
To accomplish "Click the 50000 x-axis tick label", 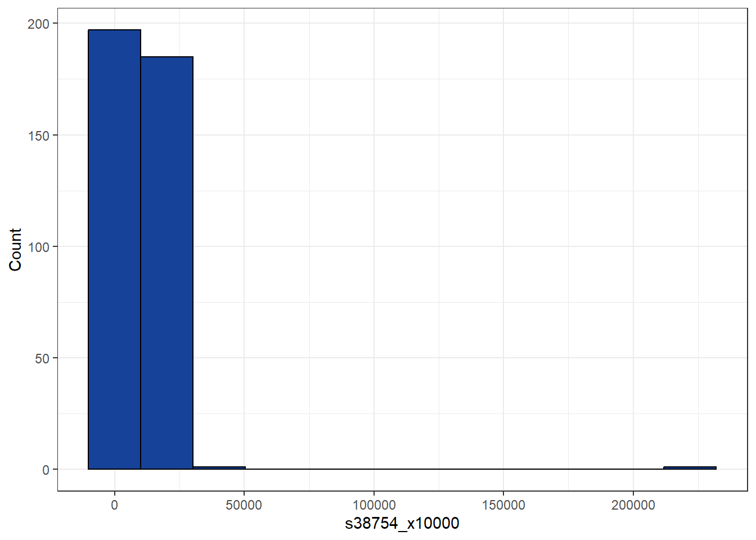I will pyautogui.click(x=244, y=505).
